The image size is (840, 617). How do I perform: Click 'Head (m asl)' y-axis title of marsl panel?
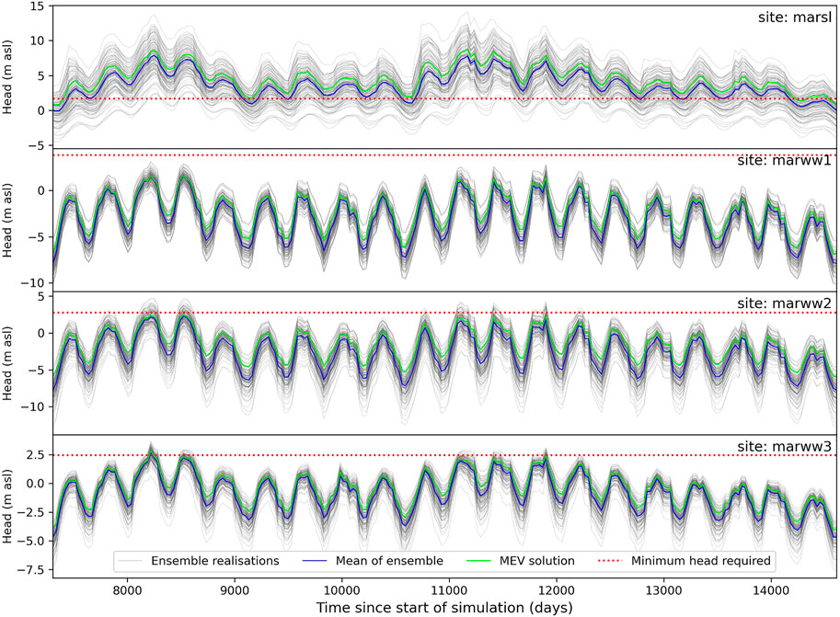(x=7, y=77)
